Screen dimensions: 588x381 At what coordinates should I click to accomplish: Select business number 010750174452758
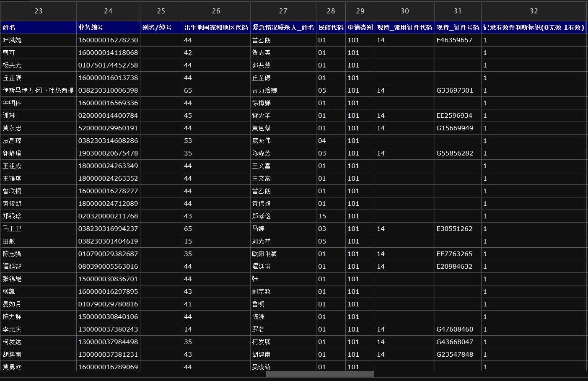tap(108, 65)
